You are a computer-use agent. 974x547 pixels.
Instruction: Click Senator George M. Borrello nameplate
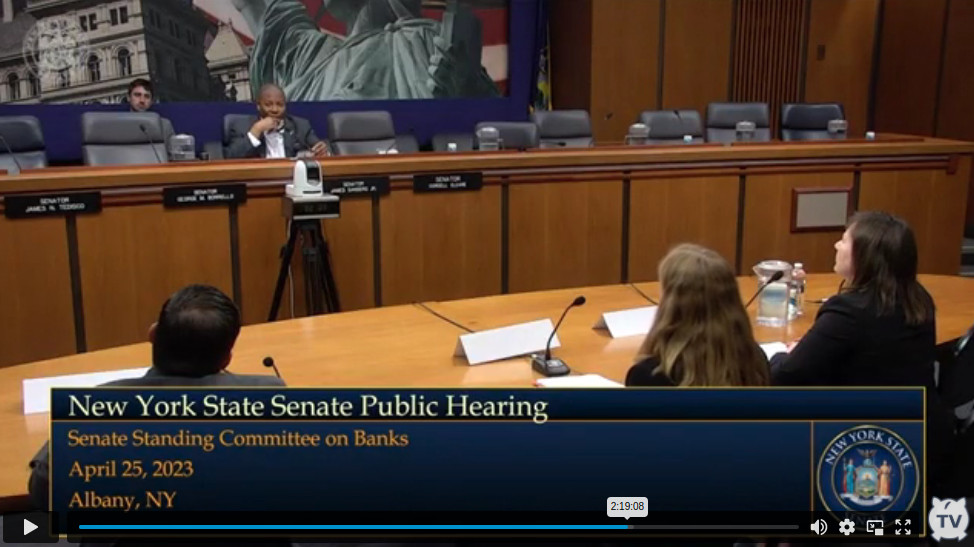[x=204, y=195]
